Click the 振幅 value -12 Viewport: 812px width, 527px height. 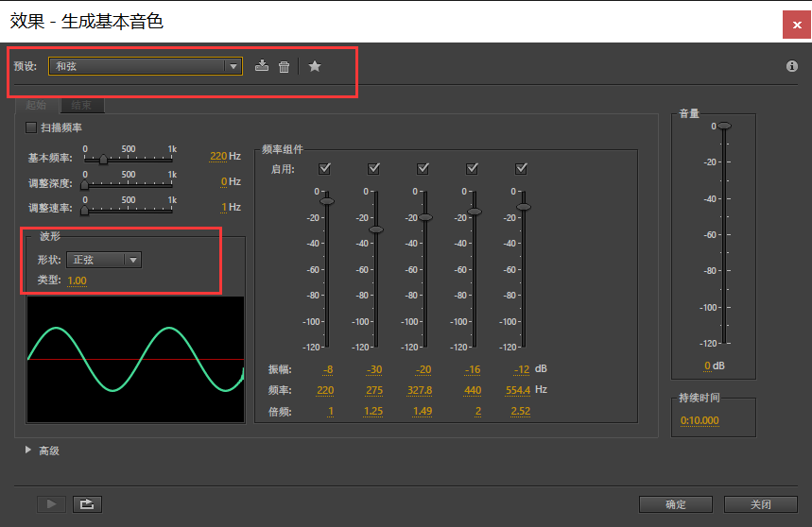pyautogui.click(x=522, y=369)
